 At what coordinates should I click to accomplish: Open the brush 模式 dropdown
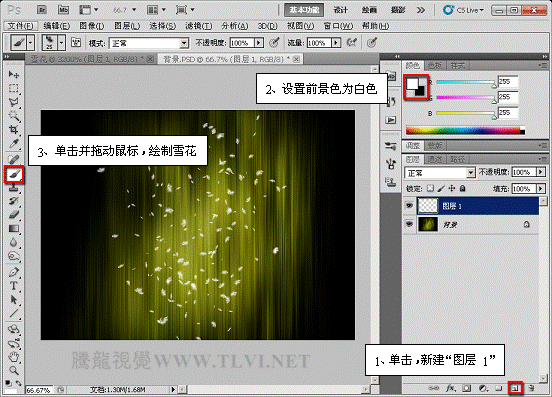(x=150, y=43)
